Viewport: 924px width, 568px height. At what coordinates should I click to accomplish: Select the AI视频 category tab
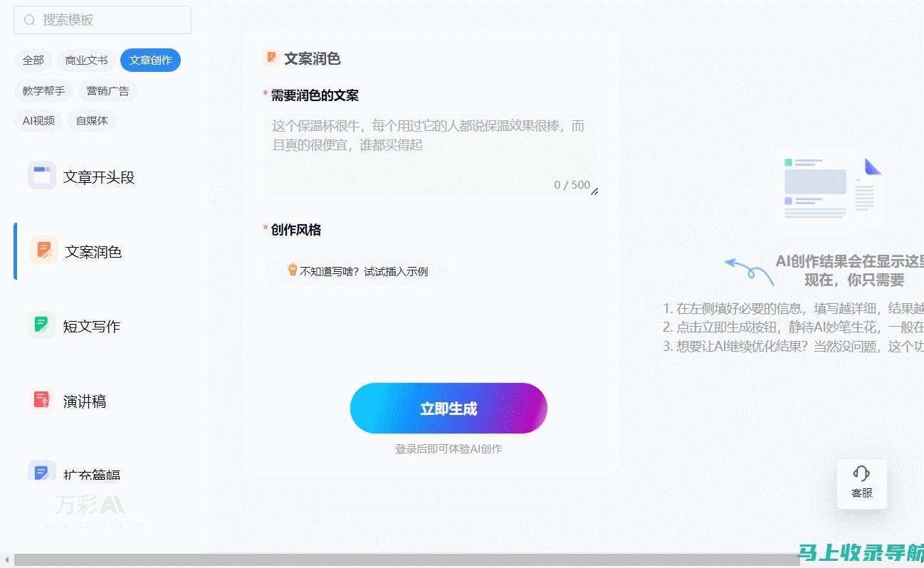(x=38, y=121)
